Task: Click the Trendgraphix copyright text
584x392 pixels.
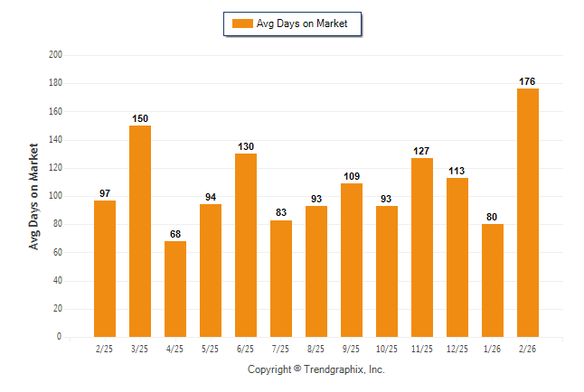Action: point(316,369)
